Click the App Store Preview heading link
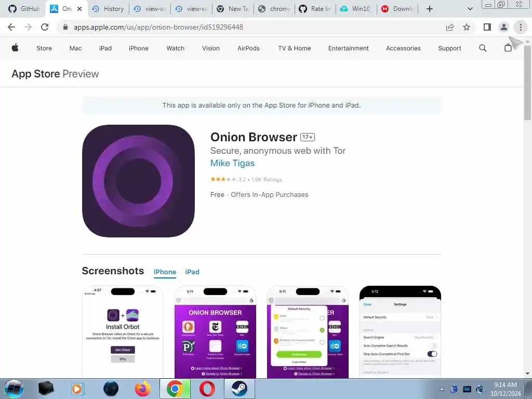 (x=55, y=74)
